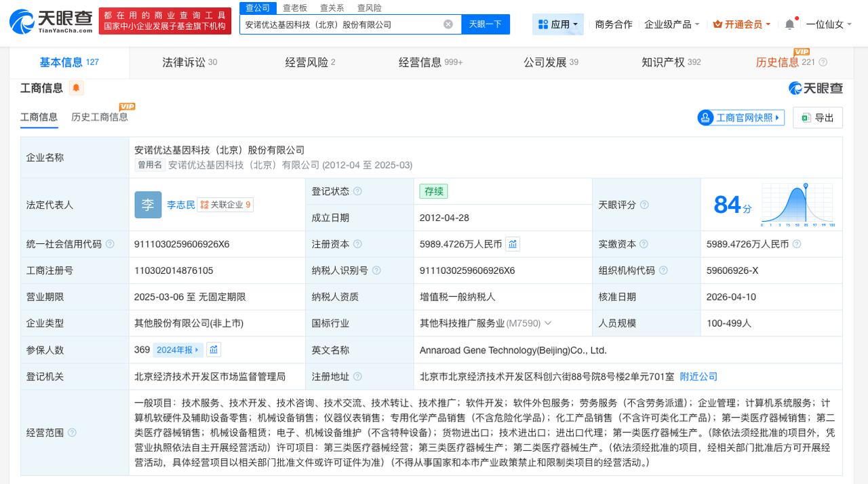Click the registration number 110302014876105
This screenshot has width=868, height=484.
[x=174, y=270]
